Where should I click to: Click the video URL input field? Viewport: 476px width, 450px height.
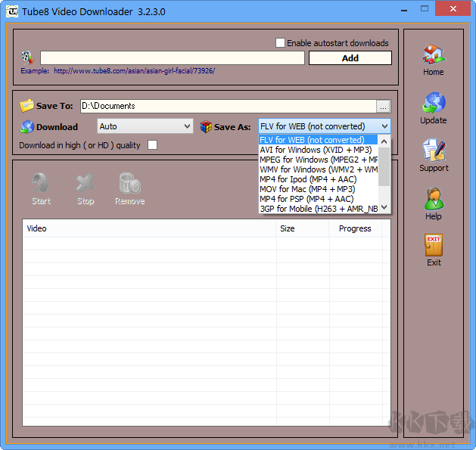pyautogui.click(x=172, y=57)
